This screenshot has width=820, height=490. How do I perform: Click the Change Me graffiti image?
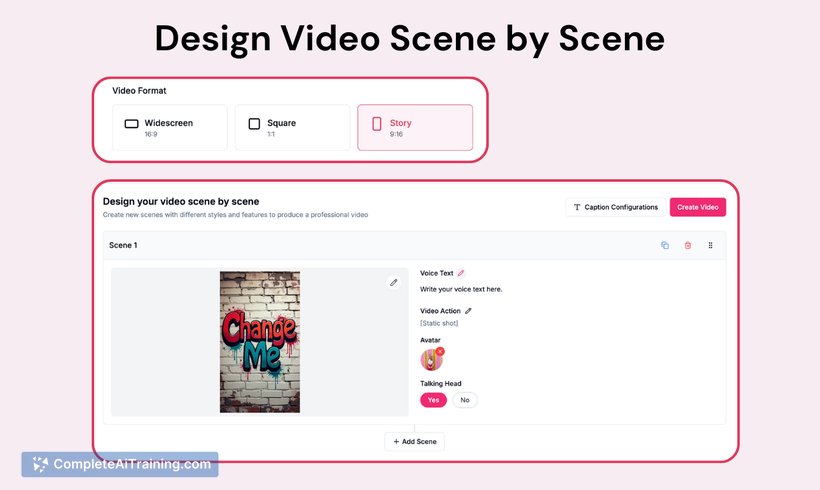[260, 342]
